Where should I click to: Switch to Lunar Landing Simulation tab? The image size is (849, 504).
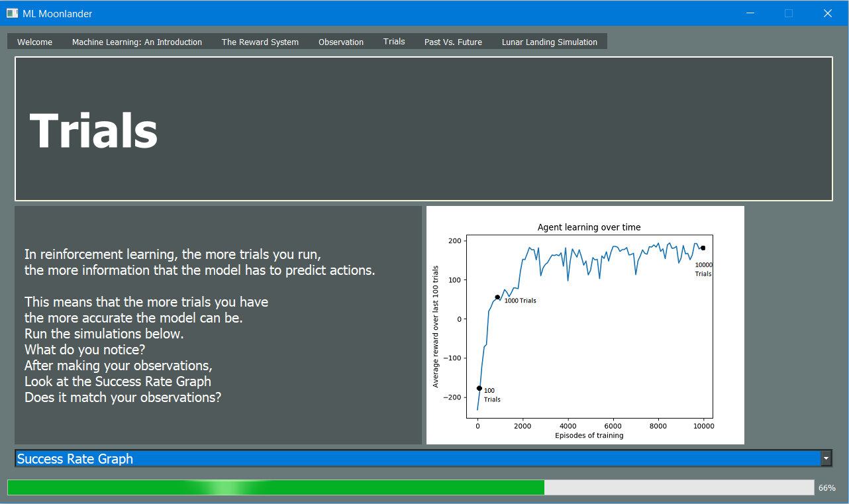[x=550, y=42]
